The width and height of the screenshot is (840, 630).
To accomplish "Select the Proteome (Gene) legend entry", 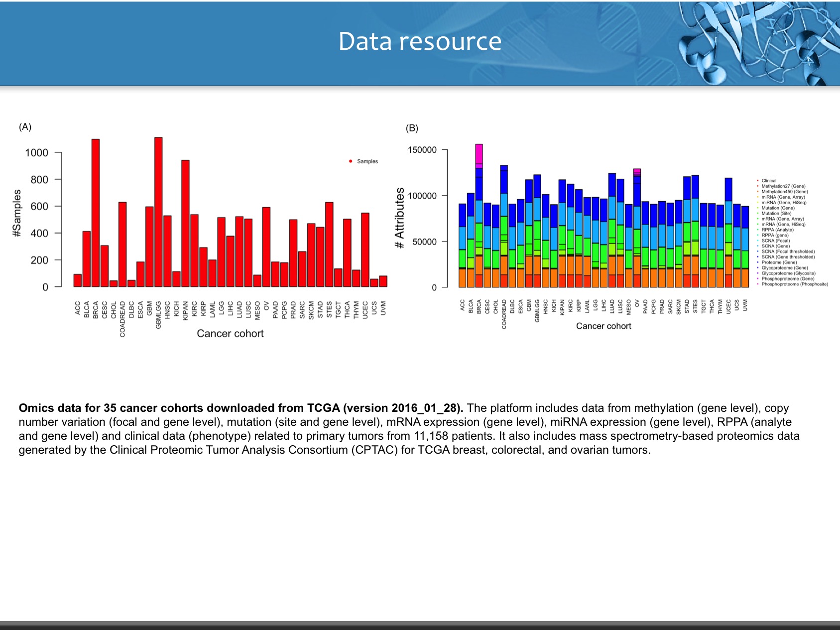I will (779, 262).
